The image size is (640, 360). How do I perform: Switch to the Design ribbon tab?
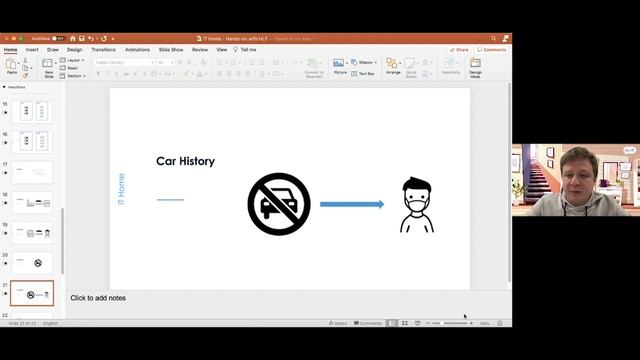tap(74, 49)
